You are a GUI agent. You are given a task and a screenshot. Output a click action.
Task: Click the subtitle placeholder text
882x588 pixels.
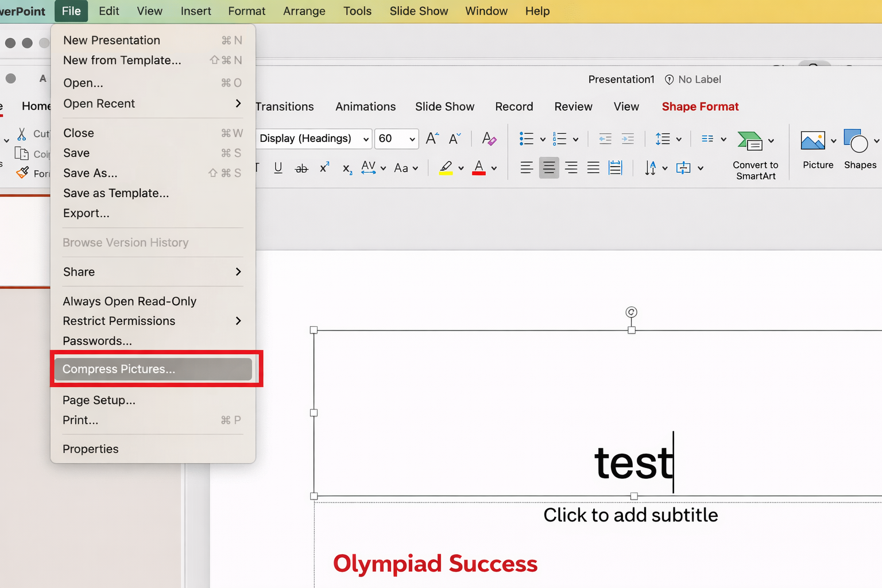(630, 515)
